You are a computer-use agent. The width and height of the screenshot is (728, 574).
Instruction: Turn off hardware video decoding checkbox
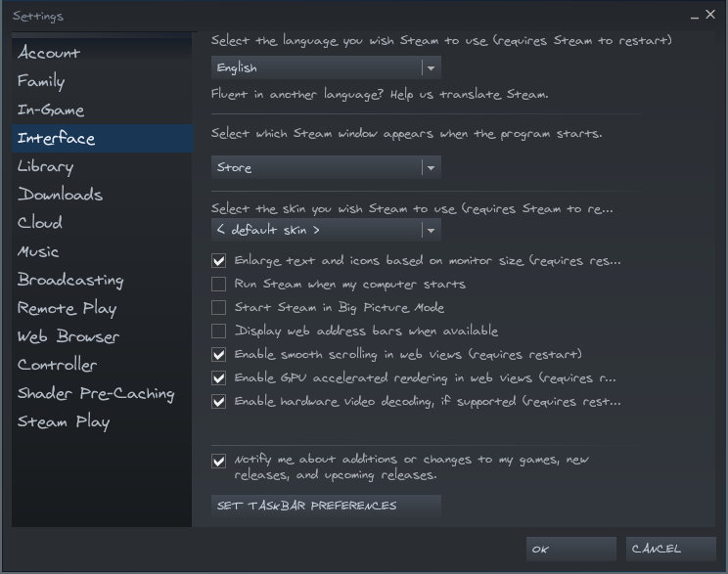tap(219, 402)
